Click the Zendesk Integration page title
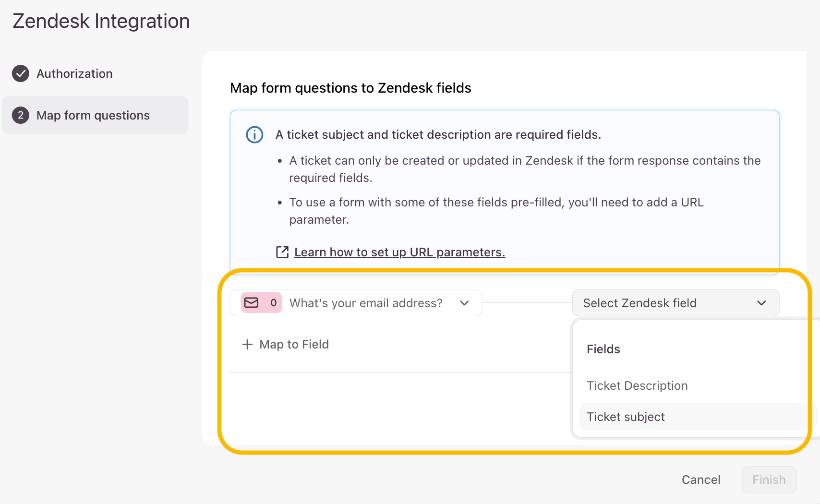Viewport: 820px width, 504px height. coord(101,21)
